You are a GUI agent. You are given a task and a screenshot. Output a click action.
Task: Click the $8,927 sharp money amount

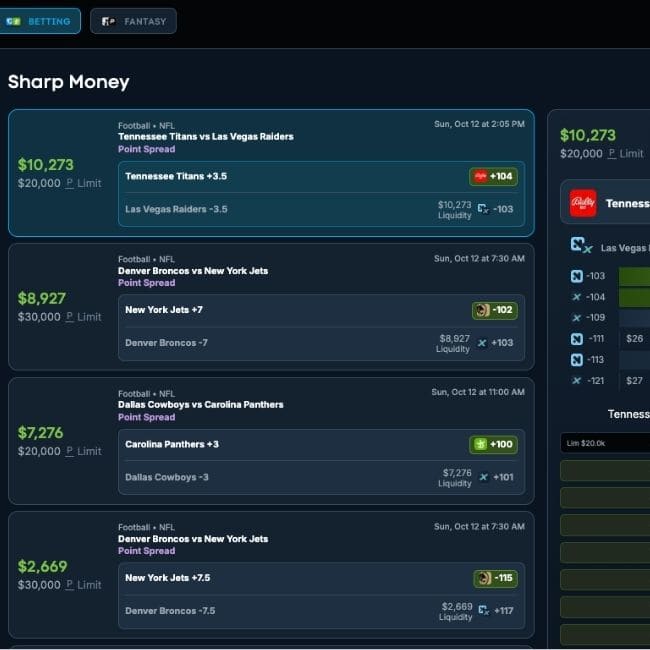tap(41, 298)
